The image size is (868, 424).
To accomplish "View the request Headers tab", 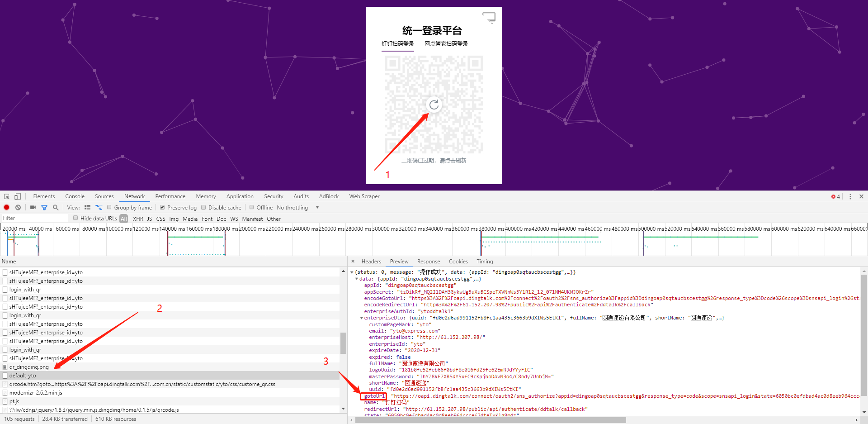I will 372,262.
